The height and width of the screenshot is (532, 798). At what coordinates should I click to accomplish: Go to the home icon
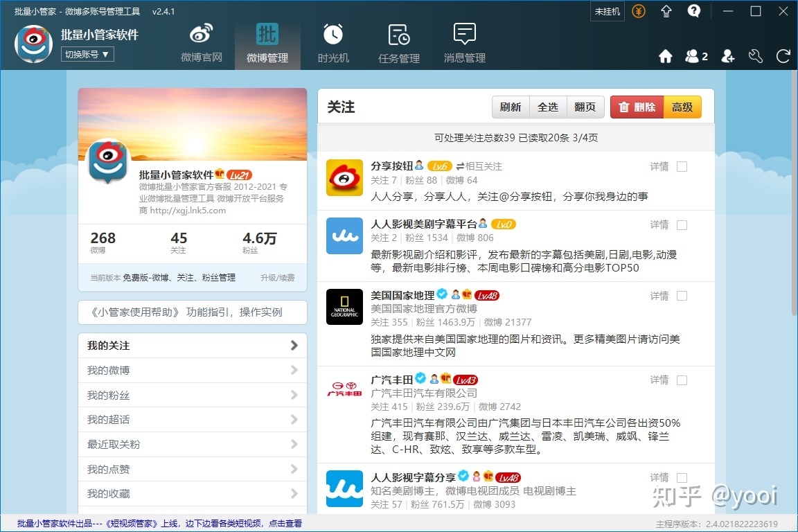click(x=665, y=56)
